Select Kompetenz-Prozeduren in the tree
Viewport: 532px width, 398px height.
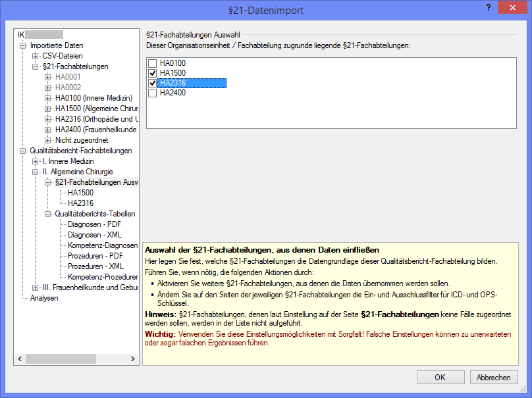click(x=101, y=277)
